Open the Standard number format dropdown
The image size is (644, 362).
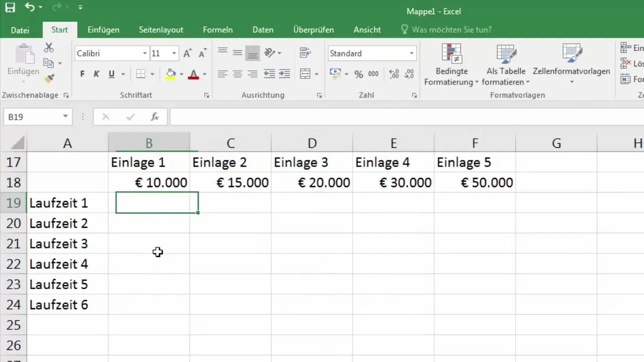pyautogui.click(x=412, y=53)
